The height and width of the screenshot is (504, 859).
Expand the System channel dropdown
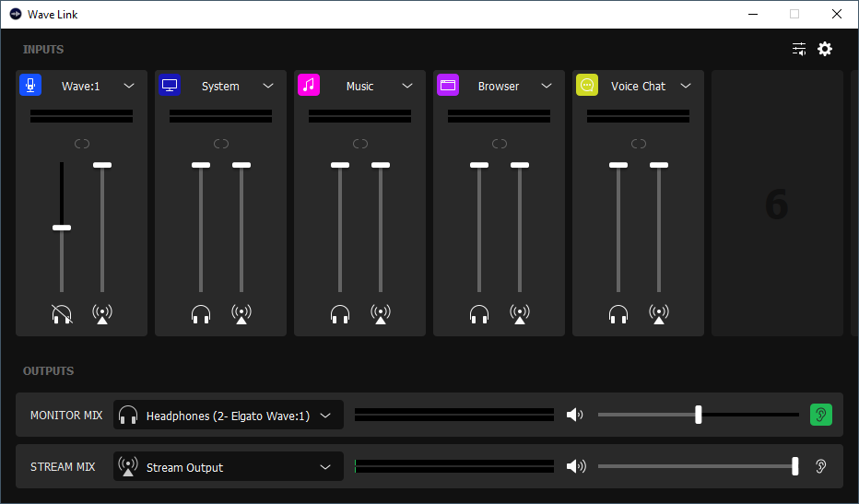point(268,86)
